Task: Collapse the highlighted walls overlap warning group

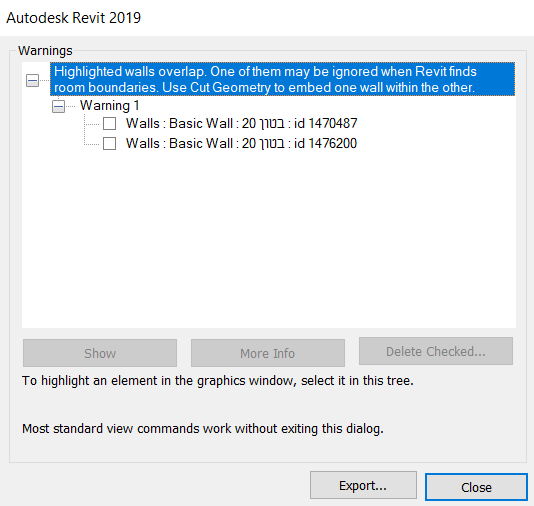Action: point(32,80)
